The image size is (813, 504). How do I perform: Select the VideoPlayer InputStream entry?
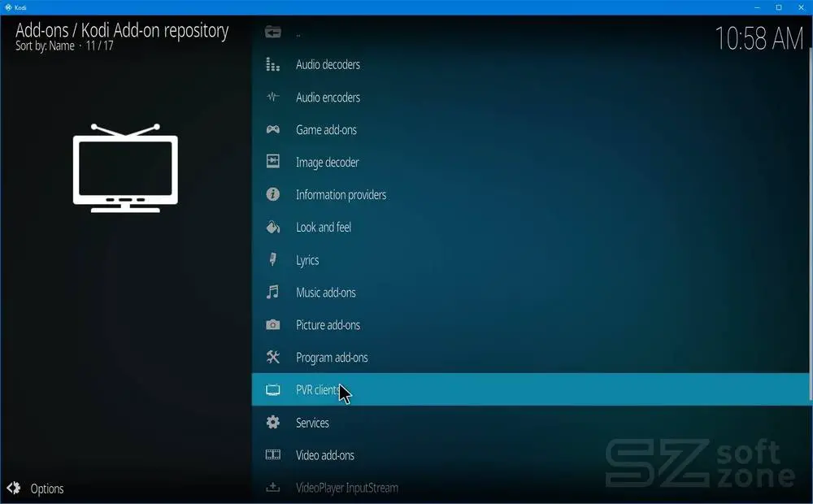coord(530,488)
